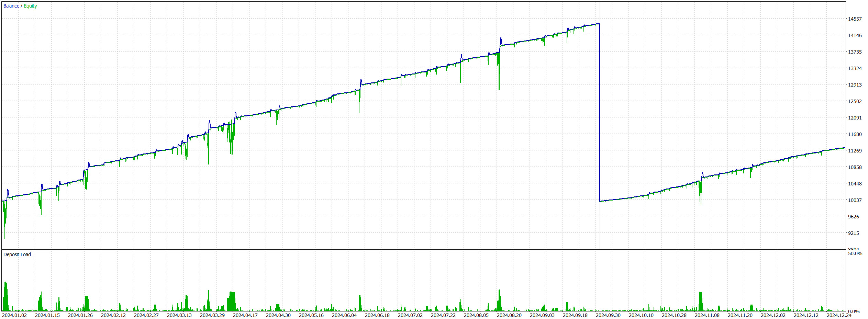Image resolution: width=868 pixels, height=319 pixels.
Task: Click the vertical blue balance drop line
Action: pos(600,113)
